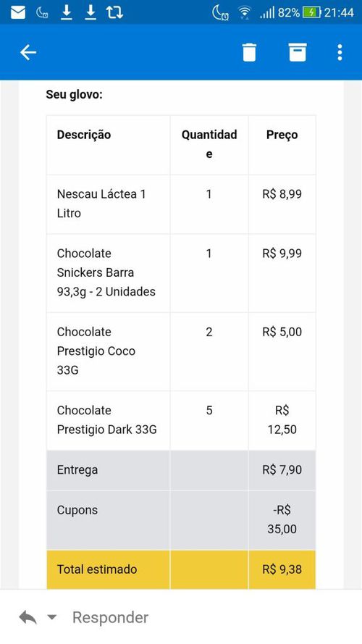Tap the first download notification icon
362x644 pixels.
pos(66,13)
